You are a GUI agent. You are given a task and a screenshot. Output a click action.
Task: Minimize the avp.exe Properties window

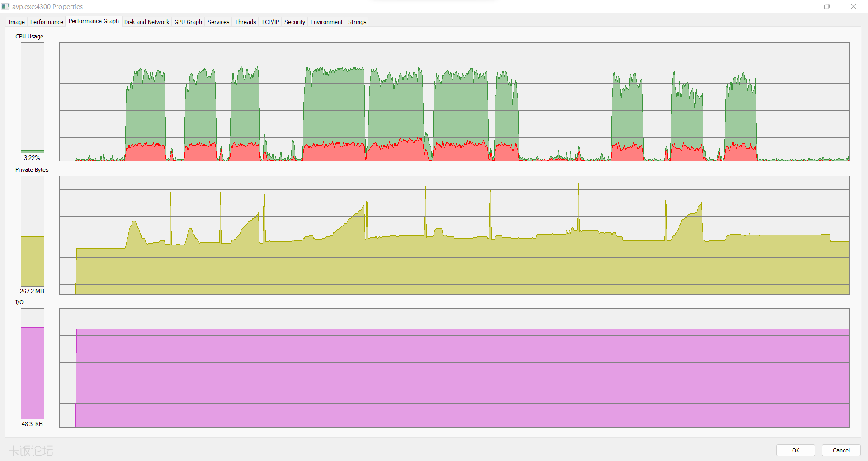(801, 6)
